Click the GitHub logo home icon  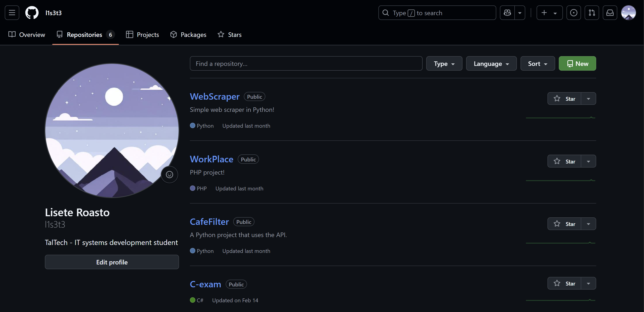click(x=32, y=13)
